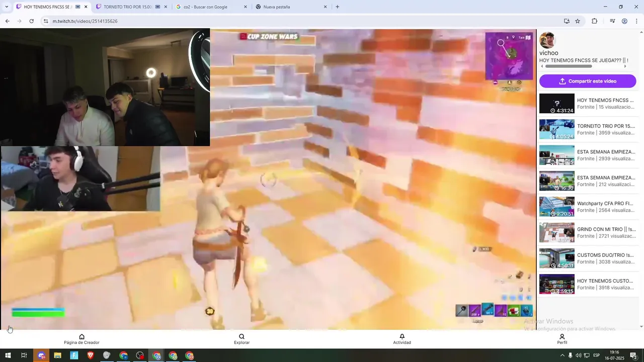Open 'Perfil' person icon

point(562,339)
